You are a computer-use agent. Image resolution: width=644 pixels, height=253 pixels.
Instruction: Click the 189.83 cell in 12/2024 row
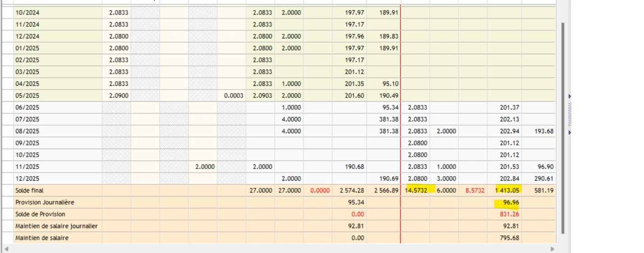384,36
